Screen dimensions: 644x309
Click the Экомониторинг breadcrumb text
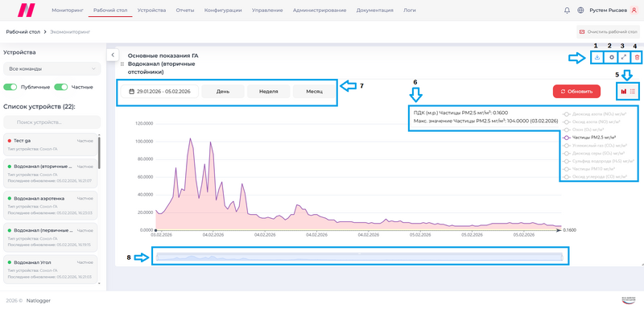(70, 31)
